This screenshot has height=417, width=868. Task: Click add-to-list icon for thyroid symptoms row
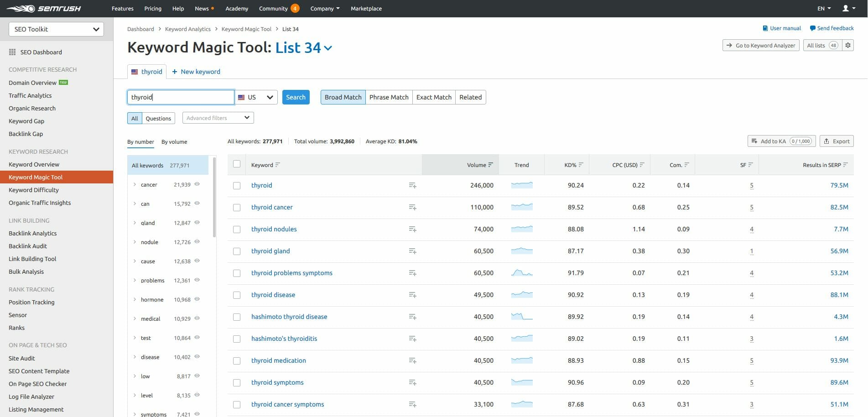412,382
